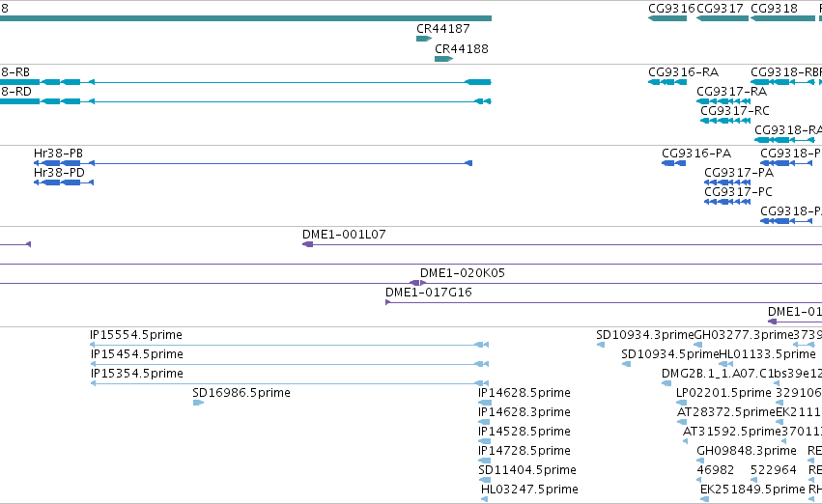The image size is (822, 504).
Task: Click the CG9318 gene label
Action: tap(774, 9)
